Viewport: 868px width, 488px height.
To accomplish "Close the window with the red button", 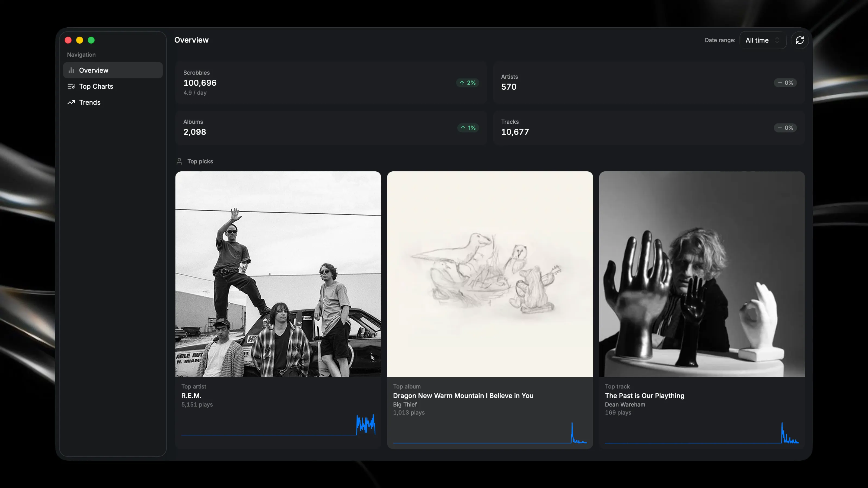I will click(68, 40).
